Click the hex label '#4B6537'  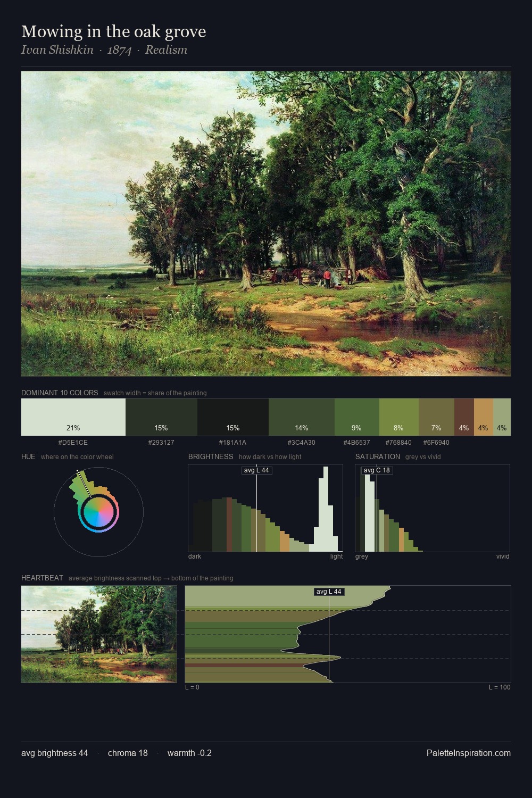[356, 443]
